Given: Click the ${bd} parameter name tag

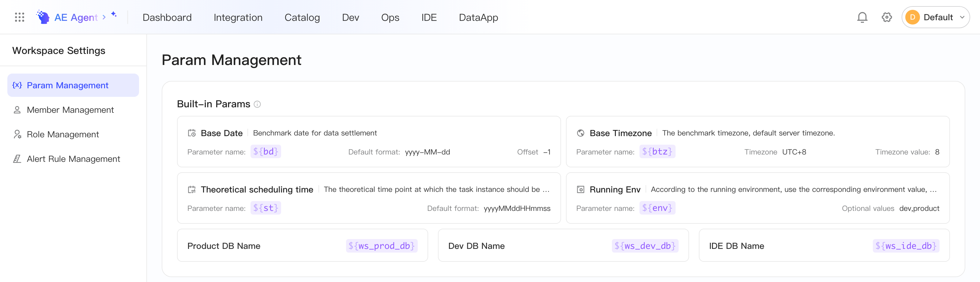Looking at the screenshot, I should [x=266, y=151].
